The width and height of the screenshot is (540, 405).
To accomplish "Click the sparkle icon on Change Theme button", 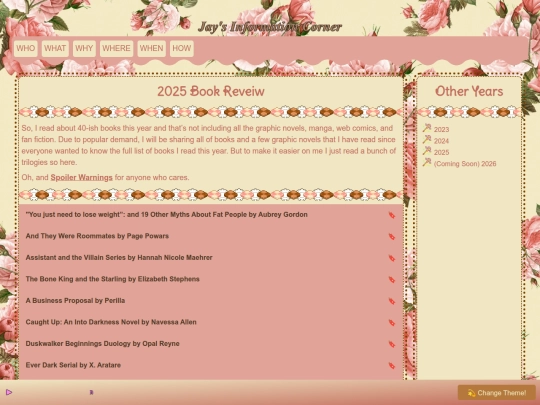I will point(471,393).
